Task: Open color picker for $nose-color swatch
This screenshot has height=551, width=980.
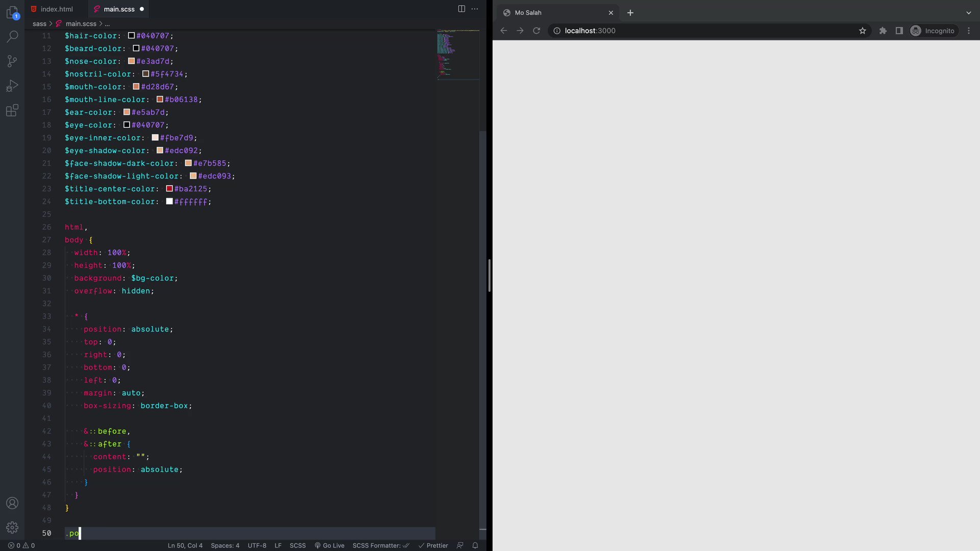Action: tap(131, 61)
